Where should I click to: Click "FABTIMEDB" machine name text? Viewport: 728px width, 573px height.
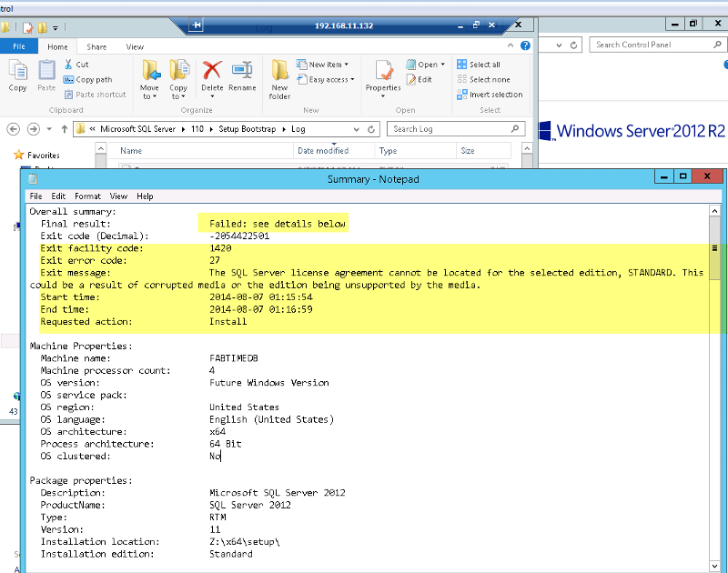[234, 358]
